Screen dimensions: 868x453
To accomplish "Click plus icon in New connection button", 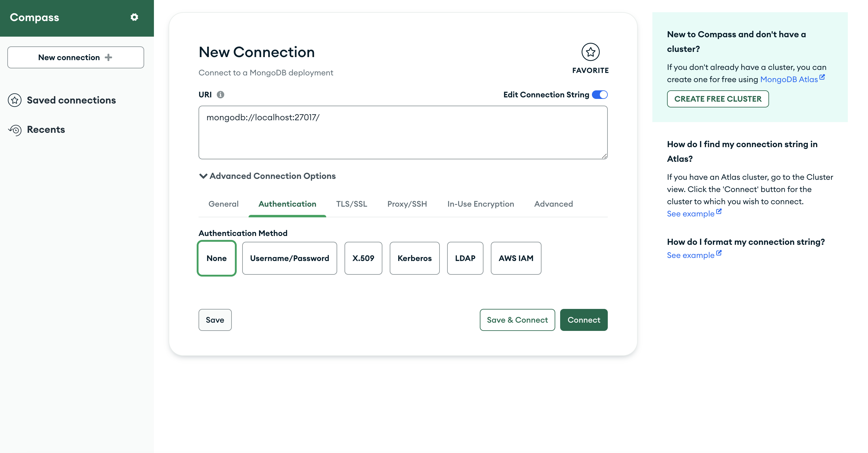I will [108, 57].
